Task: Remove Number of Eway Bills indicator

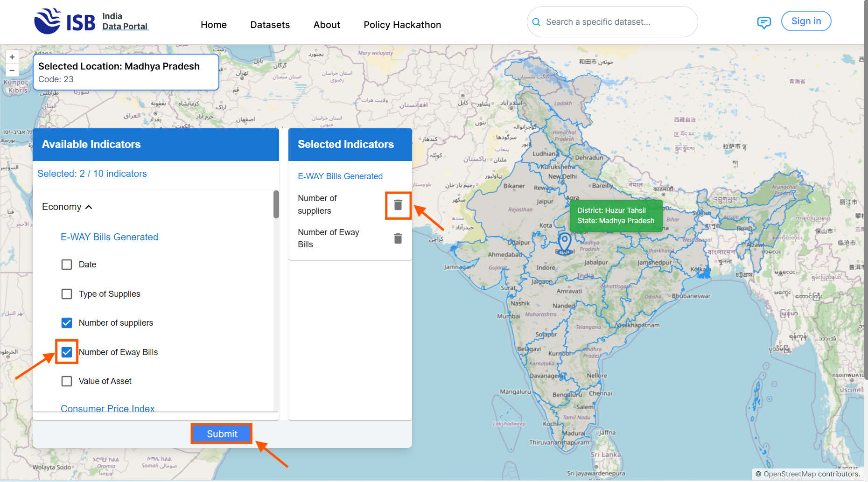Action: pyautogui.click(x=398, y=238)
